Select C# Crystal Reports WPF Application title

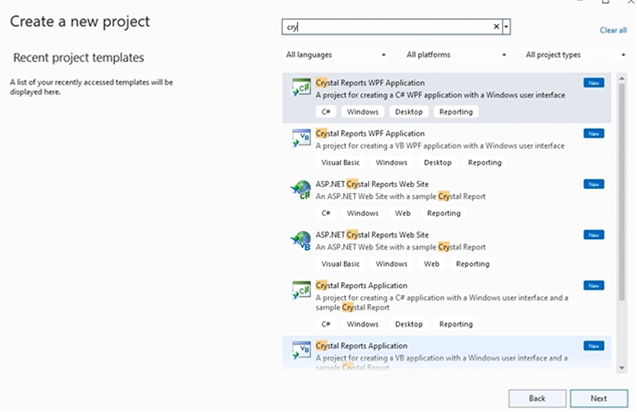click(x=370, y=83)
